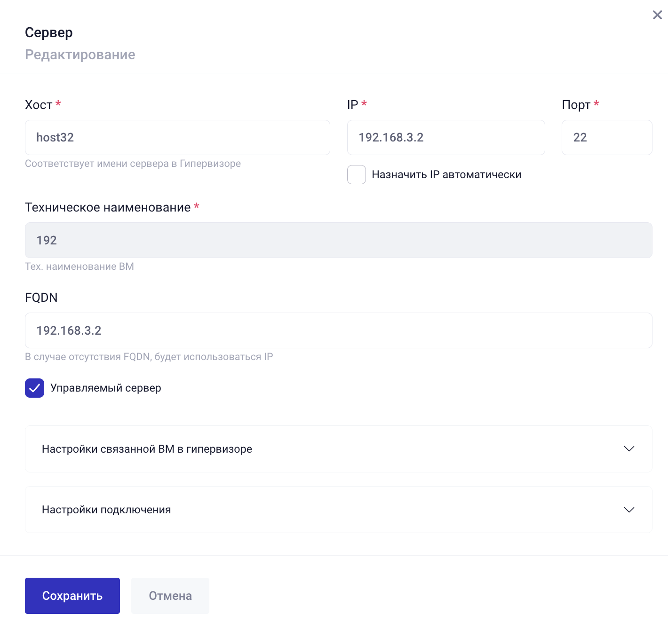Viewport: 668px width, 644px height.
Task: Close the Сервер editing dialog
Action: click(x=657, y=15)
